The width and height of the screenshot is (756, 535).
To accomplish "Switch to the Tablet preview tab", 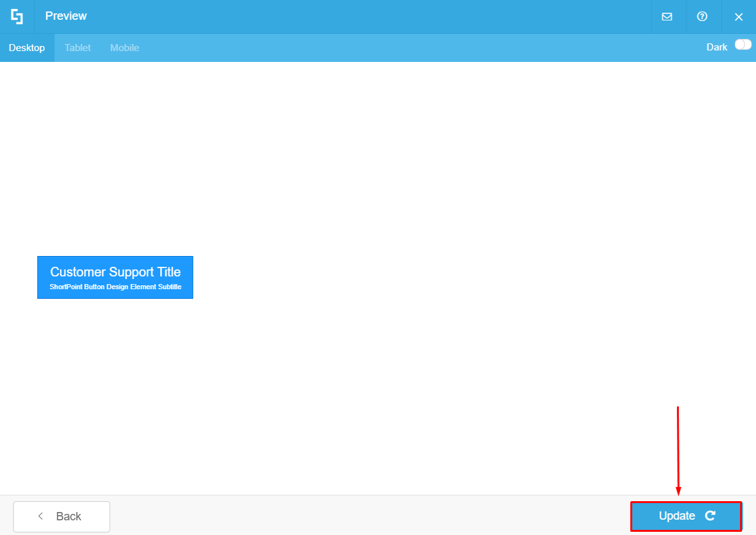I will click(77, 47).
